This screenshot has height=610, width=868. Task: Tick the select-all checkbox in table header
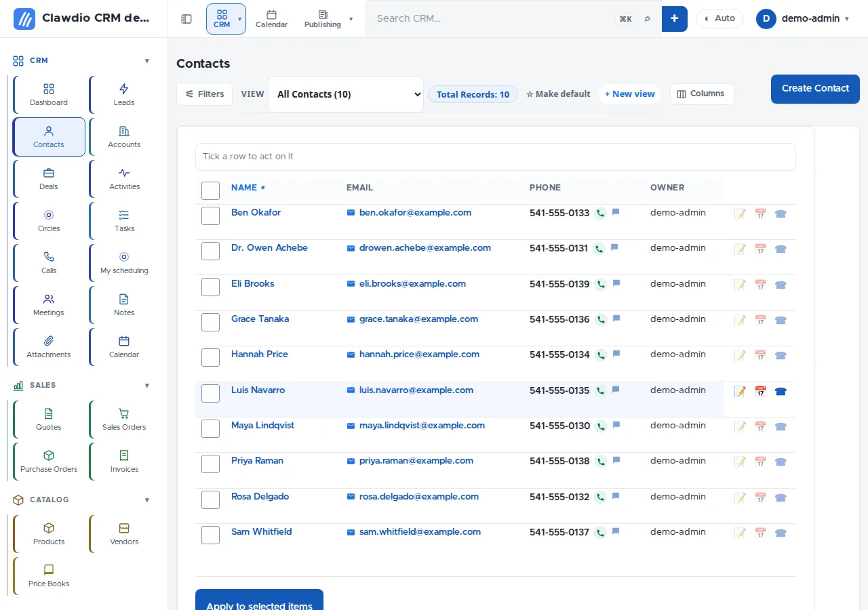coord(210,190)
